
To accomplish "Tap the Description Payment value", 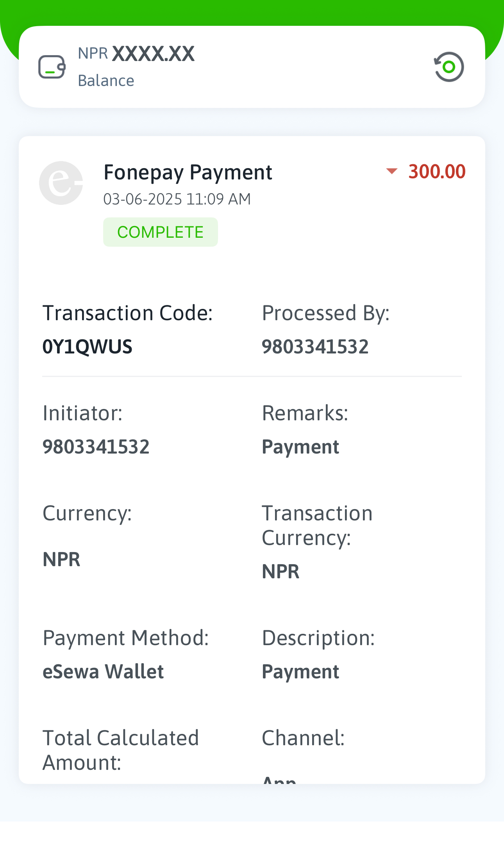I will (x=300, y=672).
